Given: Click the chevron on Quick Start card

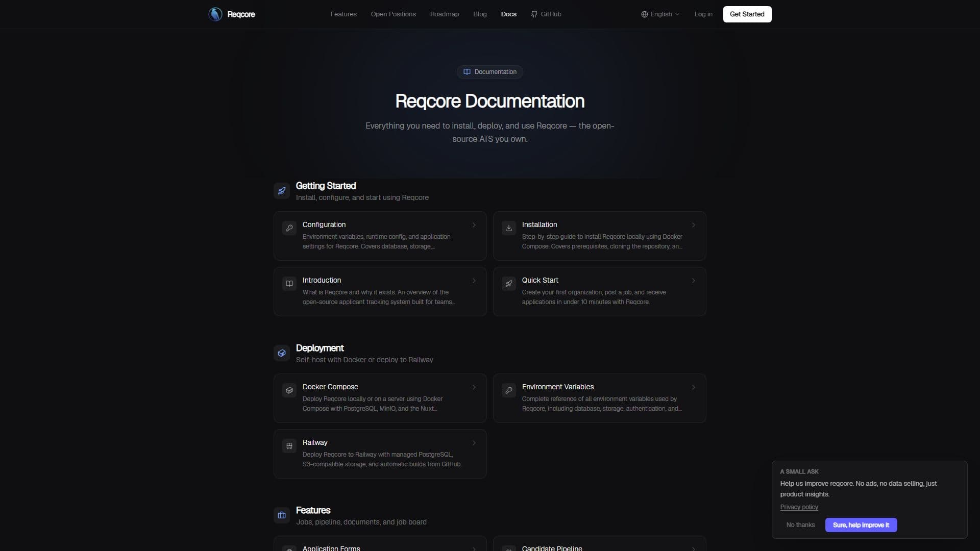Looking at the screenshot, I should (x=694, y=281).
